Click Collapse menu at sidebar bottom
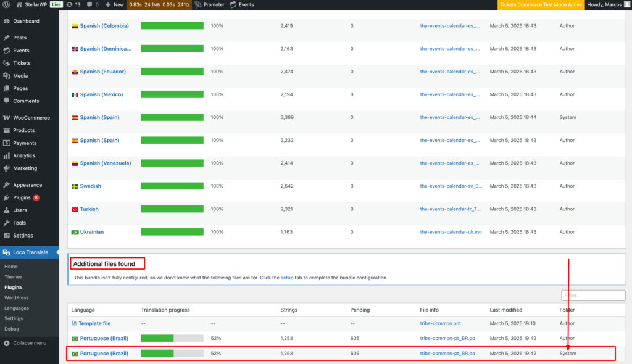 [29, 343]
